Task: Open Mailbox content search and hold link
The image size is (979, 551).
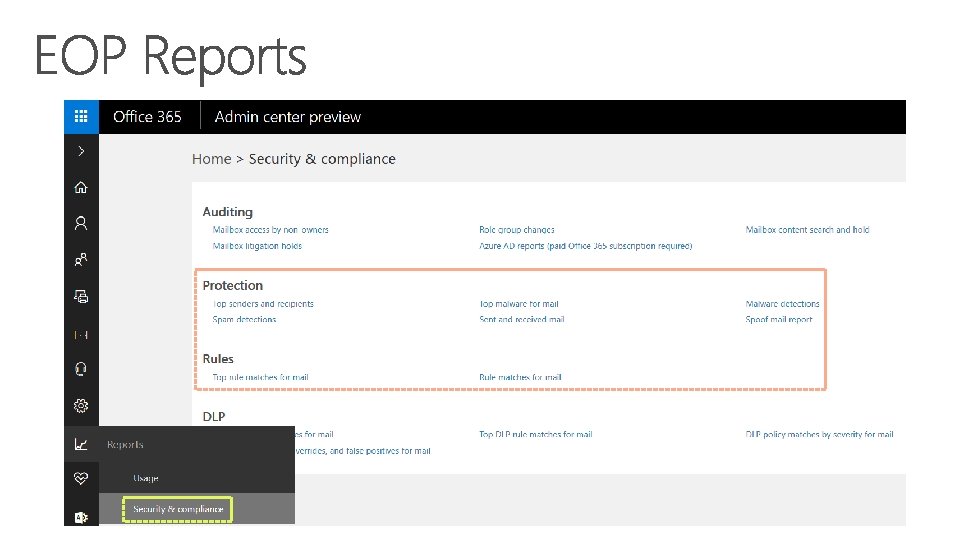Action: point(807,230)
